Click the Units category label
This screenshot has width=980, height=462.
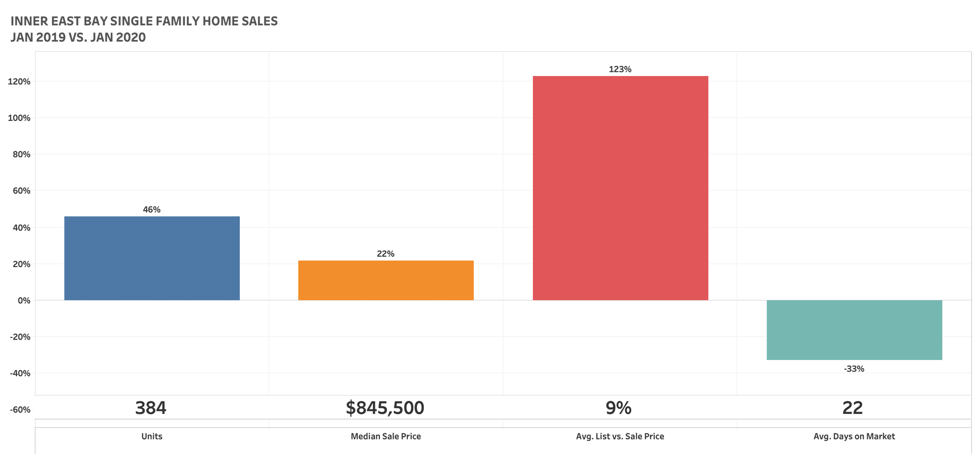[x=152, y=436]
